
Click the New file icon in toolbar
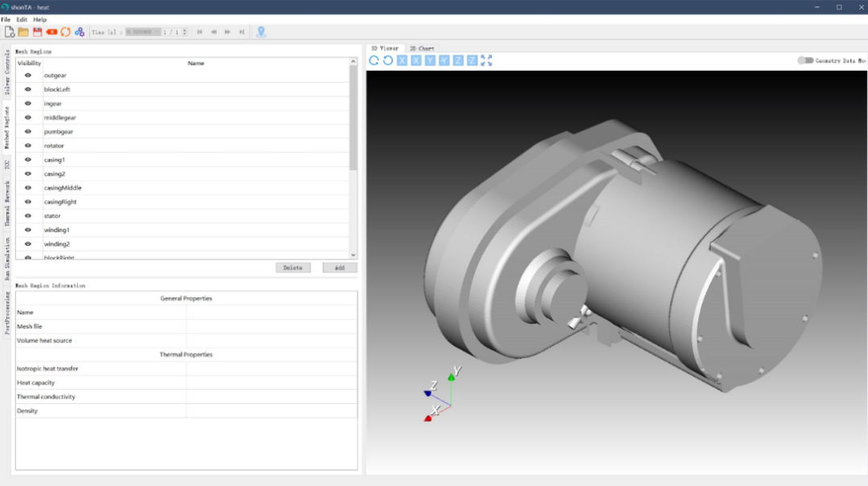[10, 32]
